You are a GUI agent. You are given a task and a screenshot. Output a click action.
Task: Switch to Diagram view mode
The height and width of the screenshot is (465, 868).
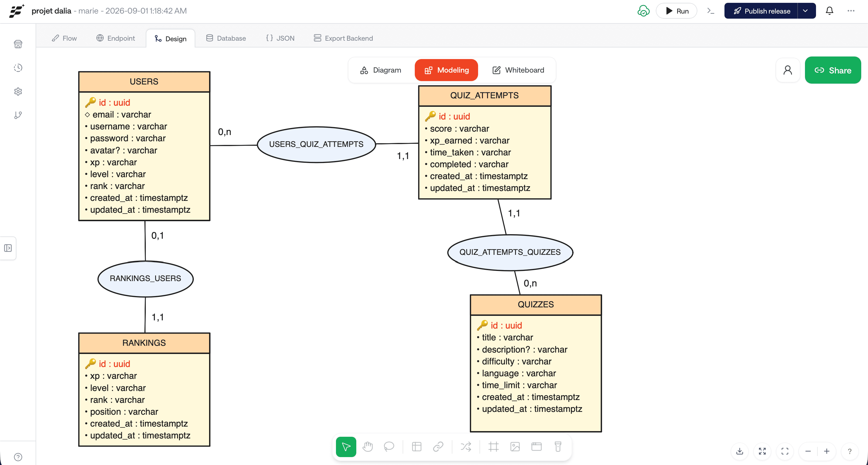pos(381,70)
